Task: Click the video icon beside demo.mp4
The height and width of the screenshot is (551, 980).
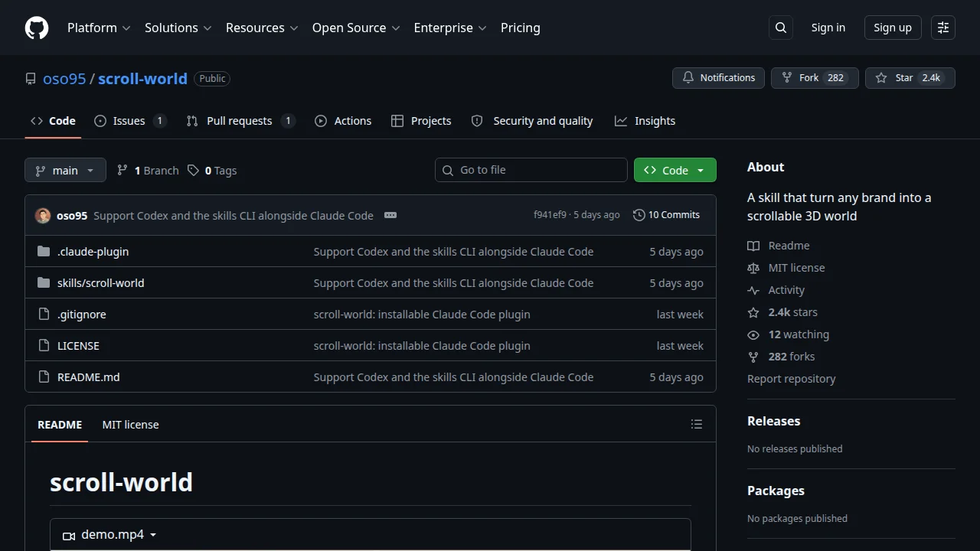Action: tap(69, 535)
